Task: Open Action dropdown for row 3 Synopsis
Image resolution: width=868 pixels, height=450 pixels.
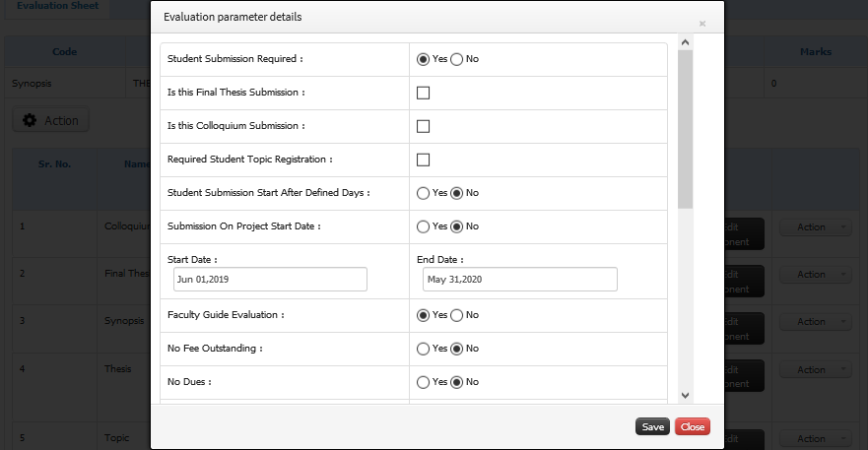Action: 816,322
